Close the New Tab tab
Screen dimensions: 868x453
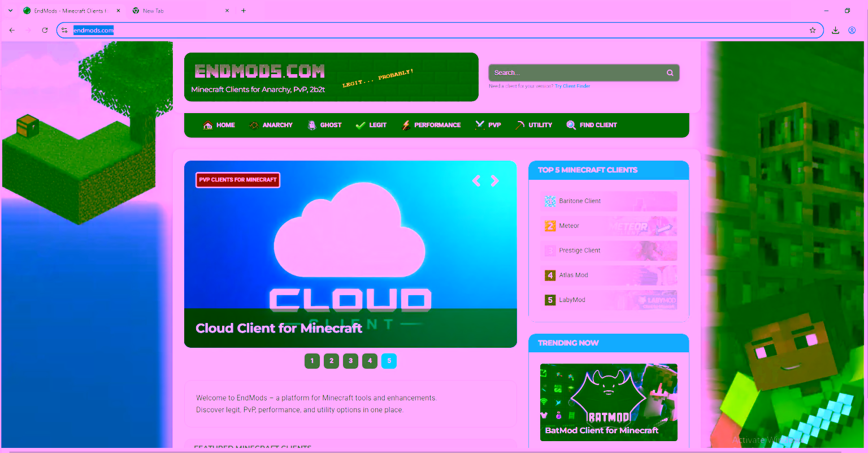227,11
